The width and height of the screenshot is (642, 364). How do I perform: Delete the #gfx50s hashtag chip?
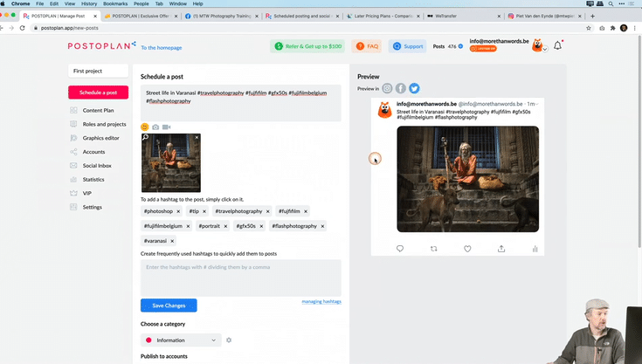[261, 226]
